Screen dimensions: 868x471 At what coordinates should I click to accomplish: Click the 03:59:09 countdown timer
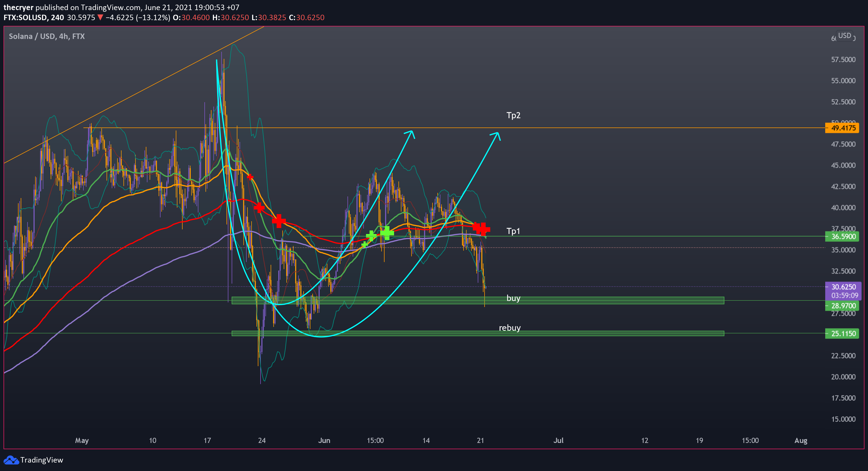[844, 296]
